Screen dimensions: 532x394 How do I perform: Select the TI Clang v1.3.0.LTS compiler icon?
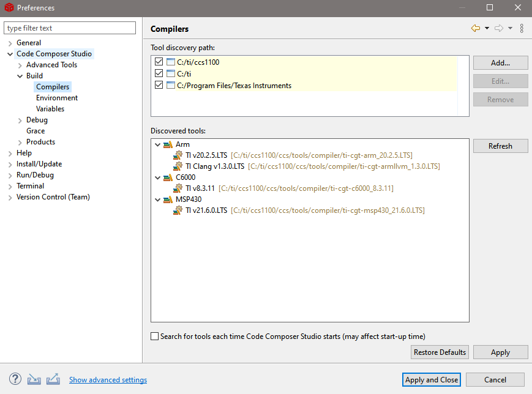pyautogui.click(x=178, y=166)
